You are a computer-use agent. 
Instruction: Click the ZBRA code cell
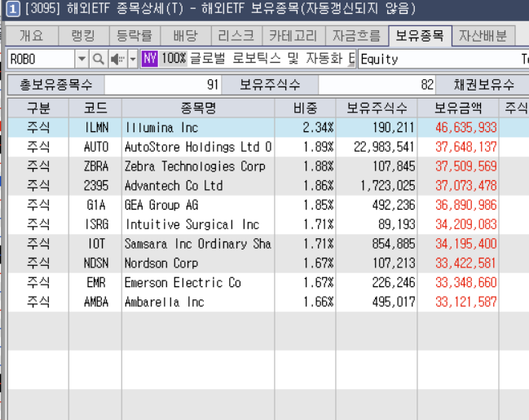(96, 166)
